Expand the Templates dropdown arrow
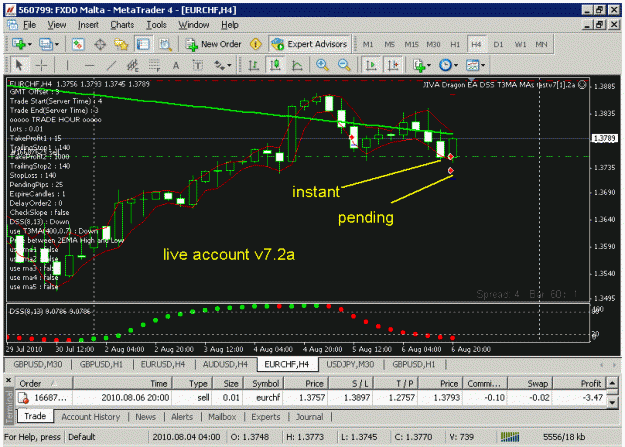625x447 pixels. click(x=483, y=65)
